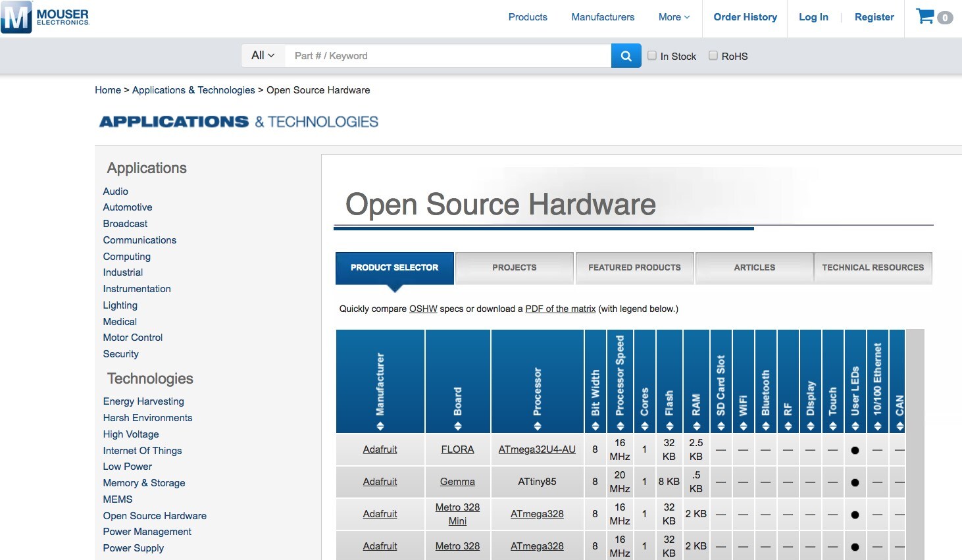Tick the RoHS checkbox

click(713, 56)
